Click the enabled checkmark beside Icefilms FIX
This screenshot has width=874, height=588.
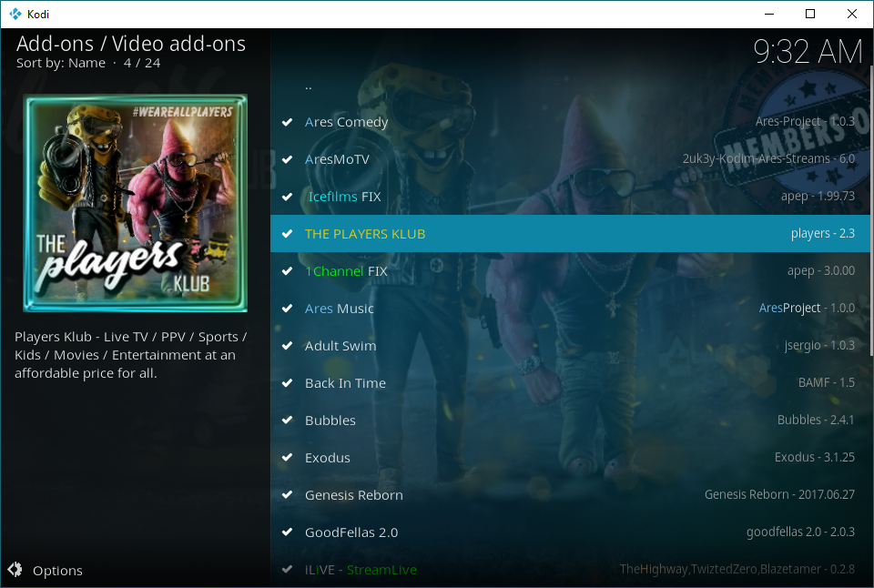[288, 197]
